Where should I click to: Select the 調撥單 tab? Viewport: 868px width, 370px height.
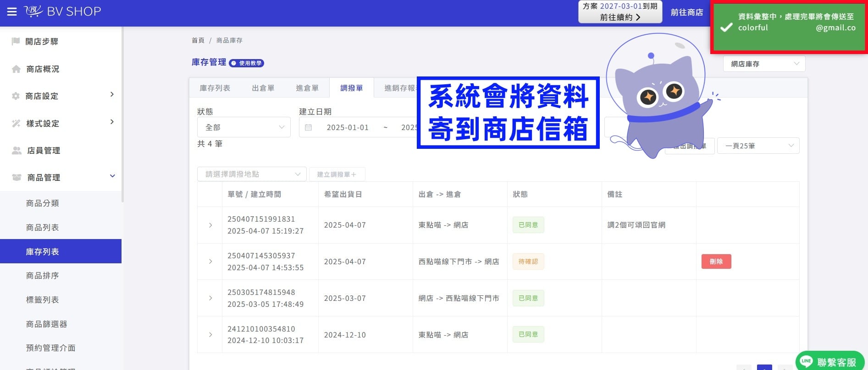click(x=352, y=88)
